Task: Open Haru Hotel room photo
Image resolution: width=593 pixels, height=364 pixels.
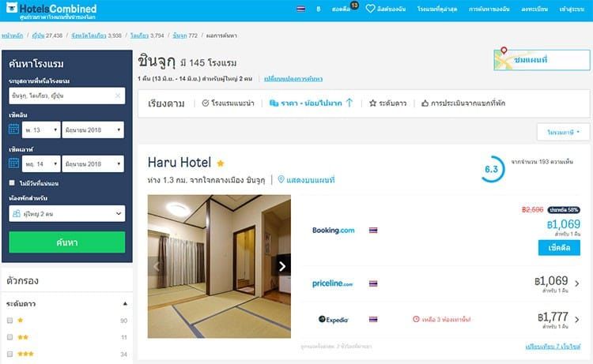Action: click(x=219, y=266)
